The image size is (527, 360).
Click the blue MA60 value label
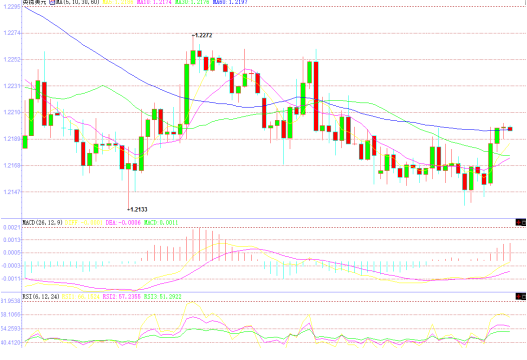click(230, 2)
